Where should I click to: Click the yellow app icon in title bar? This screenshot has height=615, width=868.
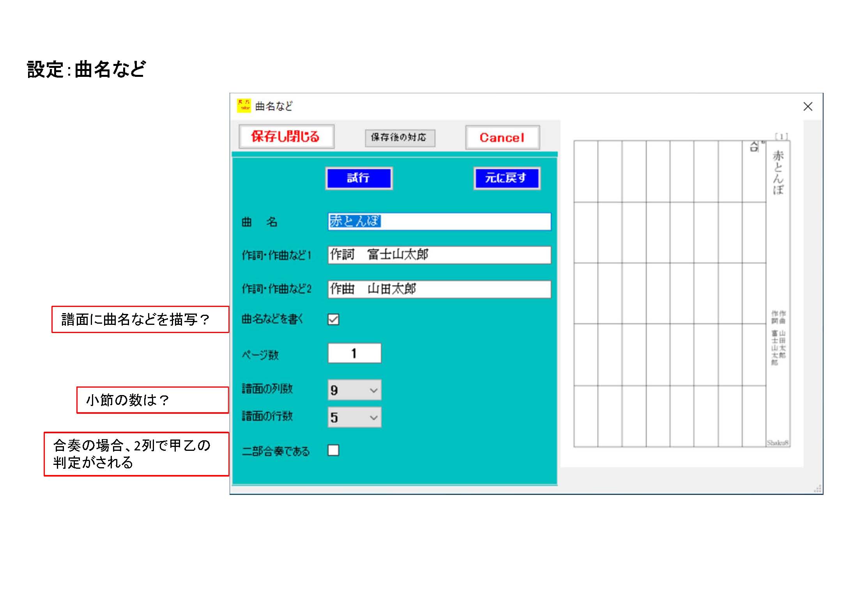(244, 106)
